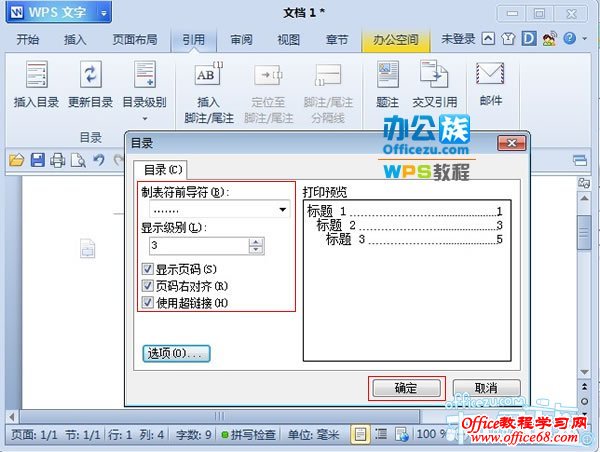The image size is (600, 452).
Task: Click the 定位至脚注/尾注 icon
Action: 268,74
